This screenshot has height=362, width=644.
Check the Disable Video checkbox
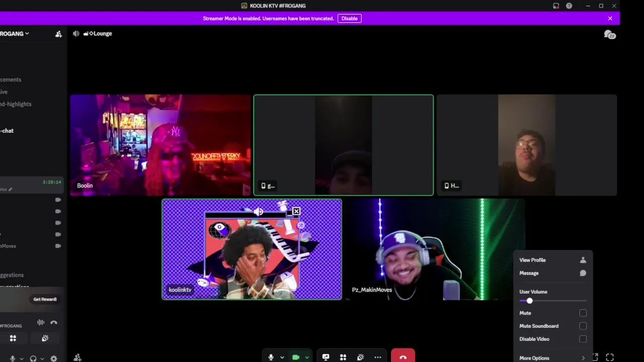coord(583,339)
